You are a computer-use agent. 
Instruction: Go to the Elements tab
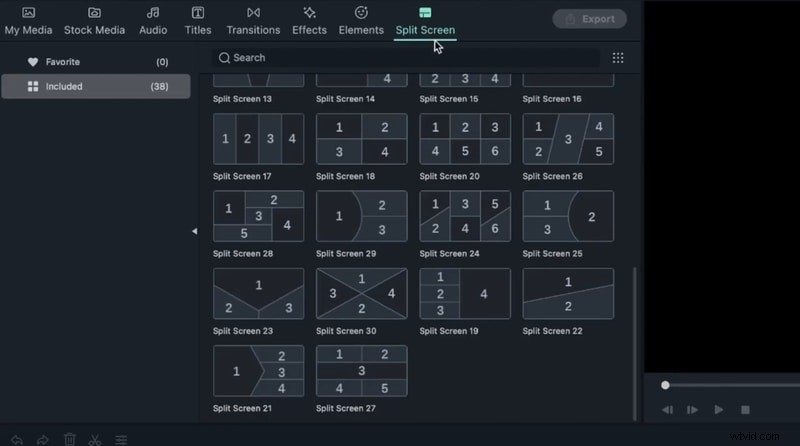(x=361, y=20)
